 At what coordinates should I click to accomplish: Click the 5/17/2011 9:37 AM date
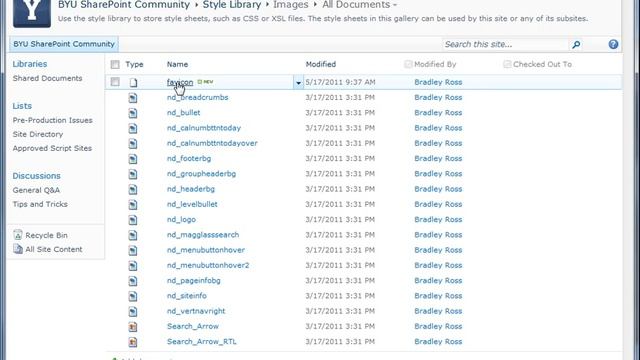(x=340, y=82)
